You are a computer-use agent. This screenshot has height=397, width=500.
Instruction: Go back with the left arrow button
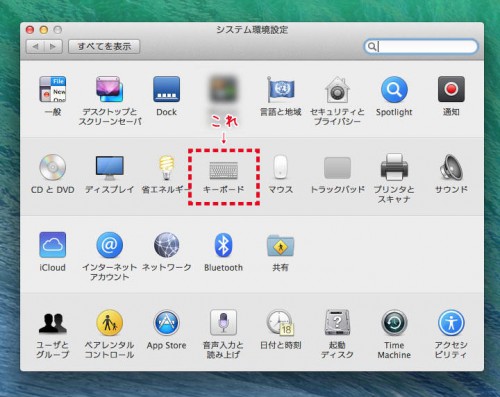click(35, 46)
